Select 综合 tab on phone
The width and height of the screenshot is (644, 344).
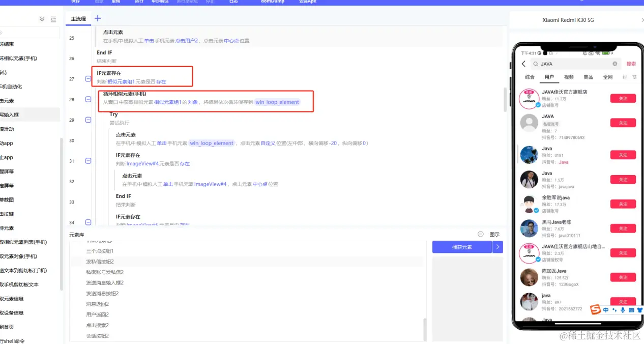530,77
